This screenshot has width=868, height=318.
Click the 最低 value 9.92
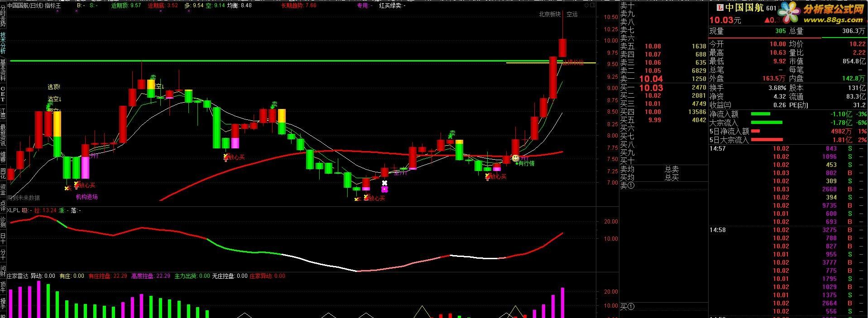point(780,61)
